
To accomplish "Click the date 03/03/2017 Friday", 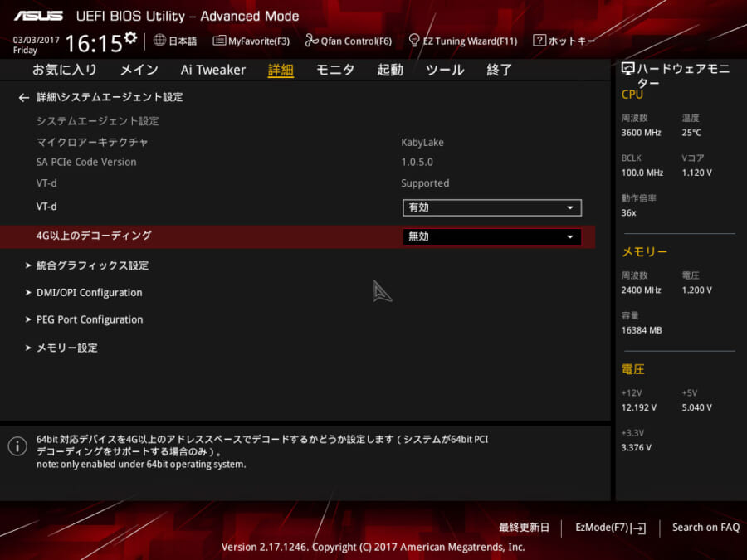I will click(36, 45).
